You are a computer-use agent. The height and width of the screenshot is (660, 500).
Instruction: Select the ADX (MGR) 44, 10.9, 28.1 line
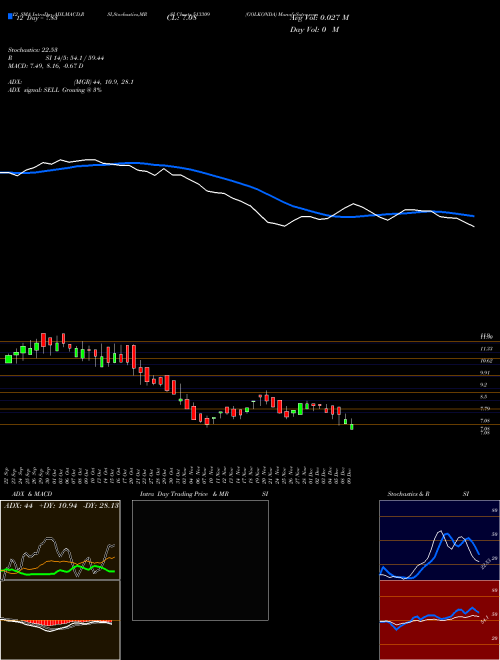click(71, 82)
